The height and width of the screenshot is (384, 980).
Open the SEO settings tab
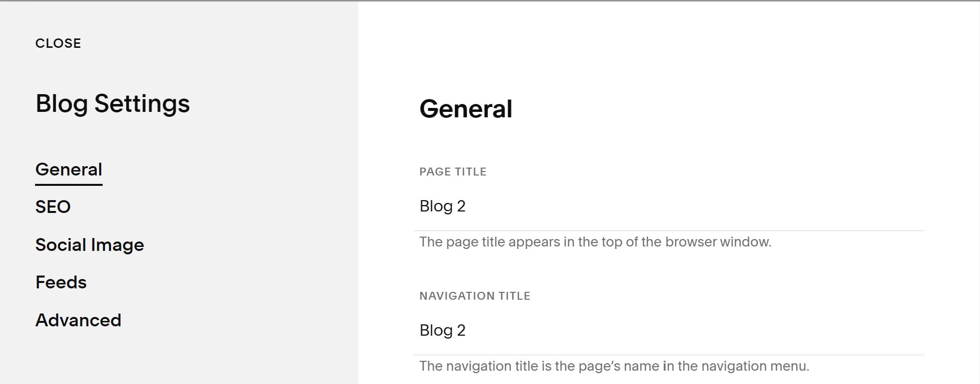click(53, 207)
